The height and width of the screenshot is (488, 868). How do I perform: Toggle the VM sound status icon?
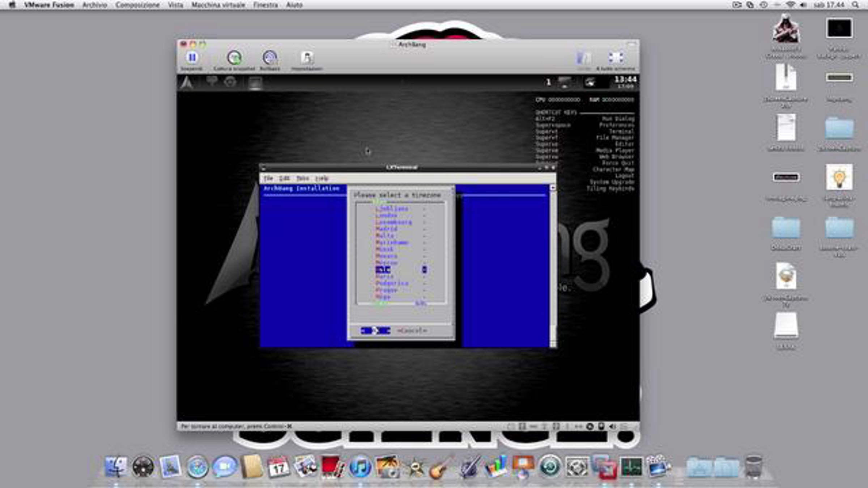pyautogui.click(x=612, y=427)
